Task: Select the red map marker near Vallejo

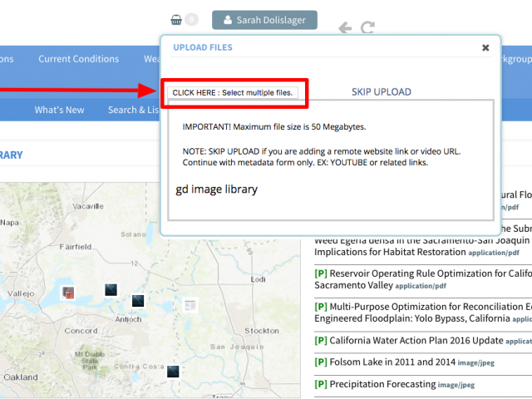Action: point(69,293)
